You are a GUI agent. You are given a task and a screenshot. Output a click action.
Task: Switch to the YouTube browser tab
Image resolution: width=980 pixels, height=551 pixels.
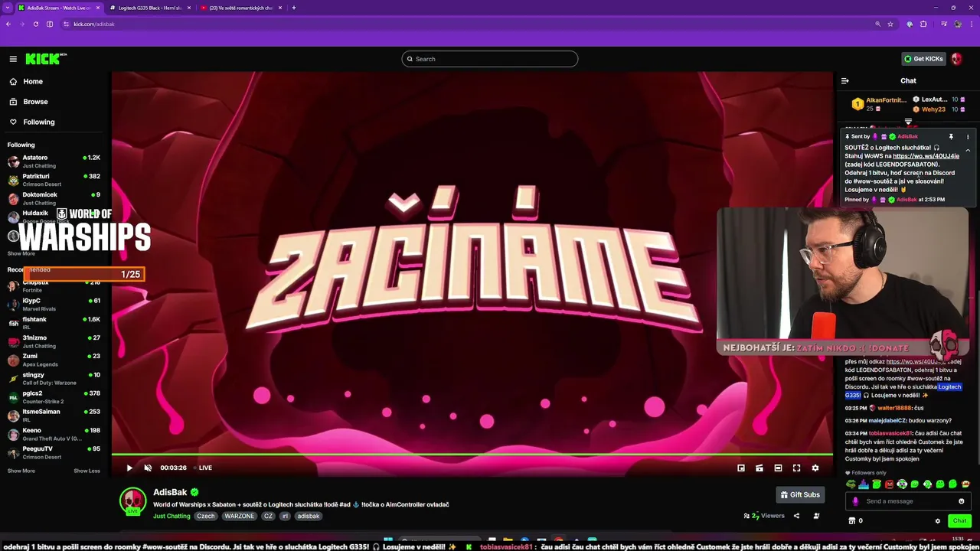[x=240, y=8]
